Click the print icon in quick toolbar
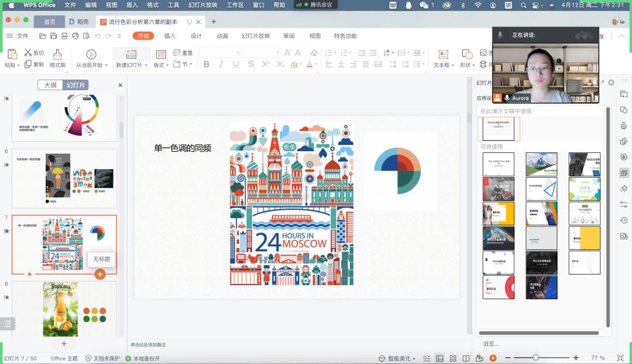The image size is (632, 364). point(75,36)
